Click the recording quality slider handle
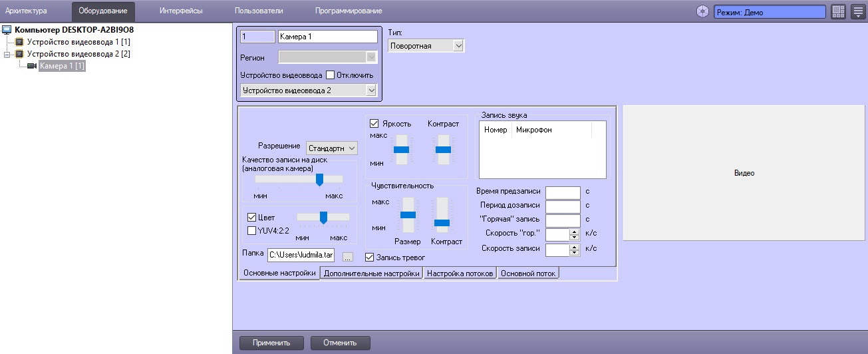This screenshot has height=354, width=868. click(x=319, y=179)
